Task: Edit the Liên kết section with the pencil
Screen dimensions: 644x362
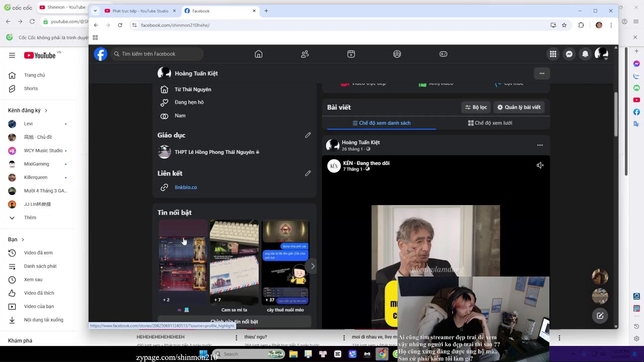Action: click(x=308, y=173)
